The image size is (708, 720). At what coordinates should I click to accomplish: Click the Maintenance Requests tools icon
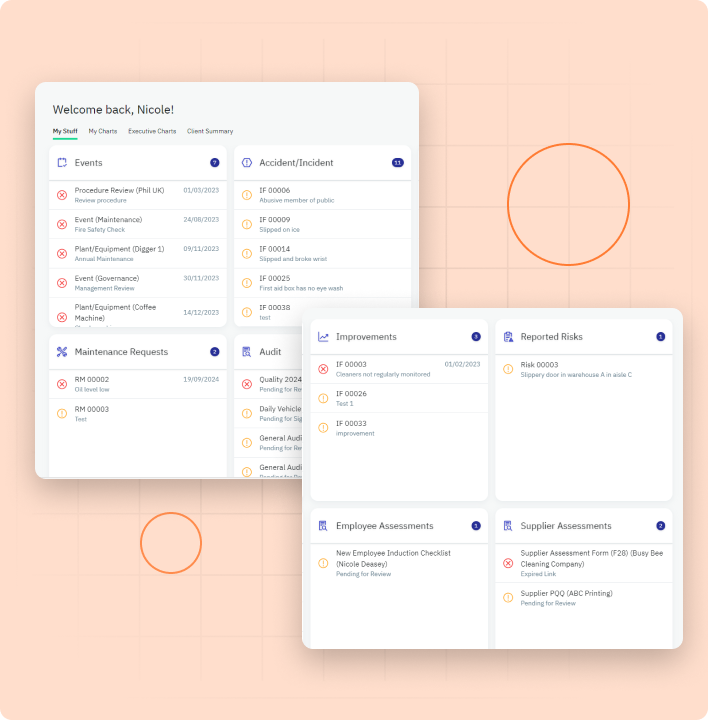62,352
